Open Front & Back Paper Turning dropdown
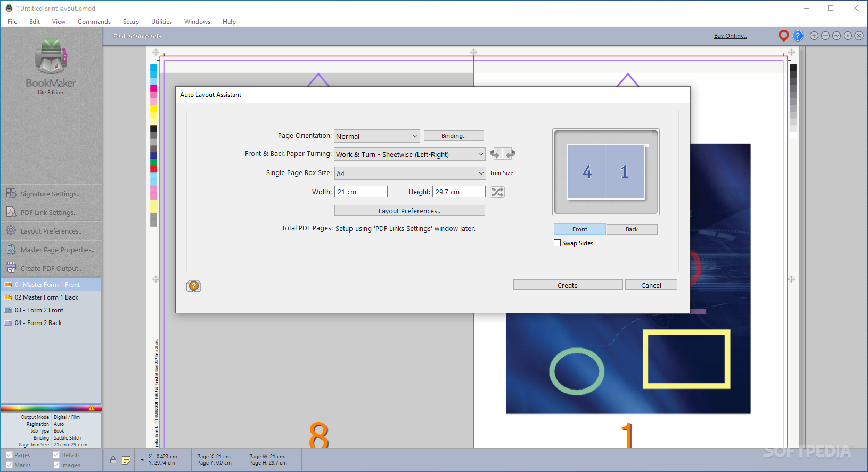Viewport: 868px width, 472px height. pos(410,154)
